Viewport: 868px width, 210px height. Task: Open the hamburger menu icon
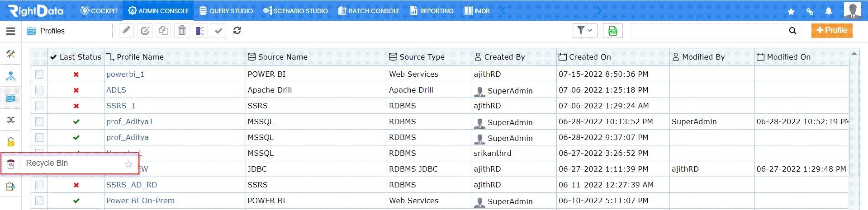click(11, 31)
